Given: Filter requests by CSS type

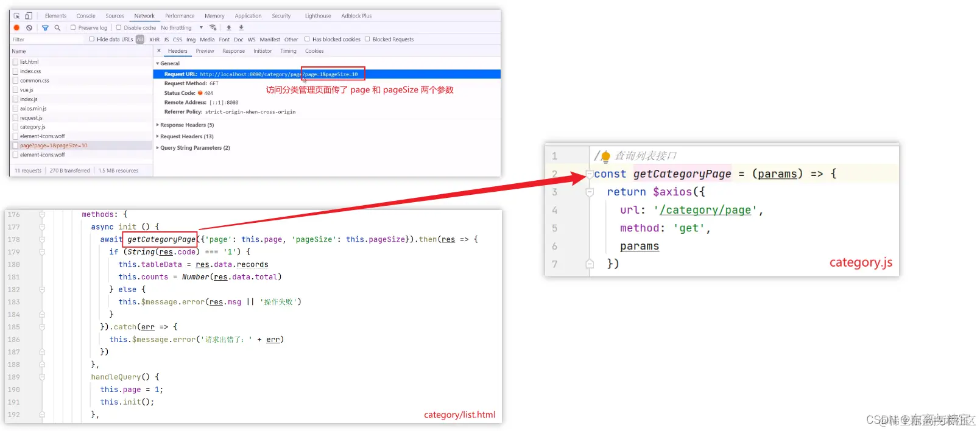Looking at the screenshot, I should (x=177, y=40).
